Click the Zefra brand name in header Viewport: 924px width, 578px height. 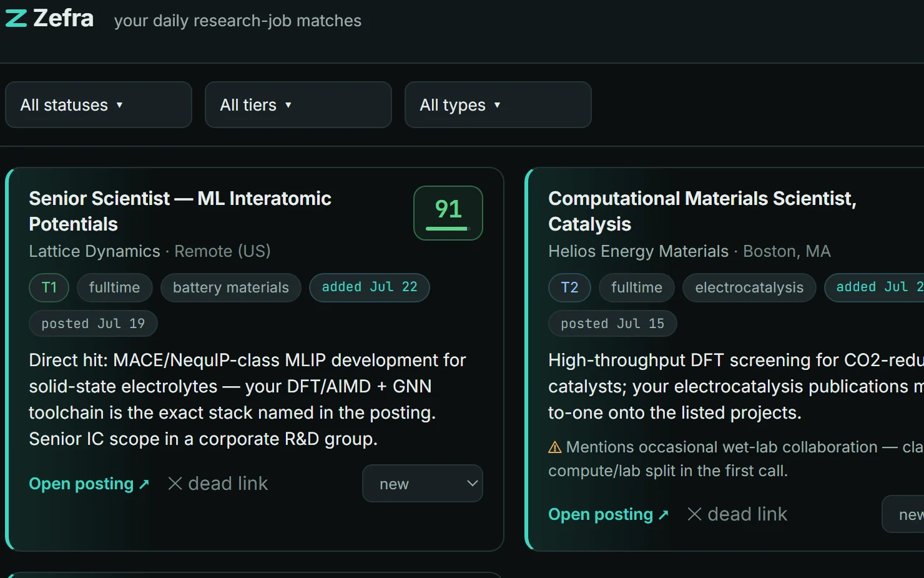point(64,18)
